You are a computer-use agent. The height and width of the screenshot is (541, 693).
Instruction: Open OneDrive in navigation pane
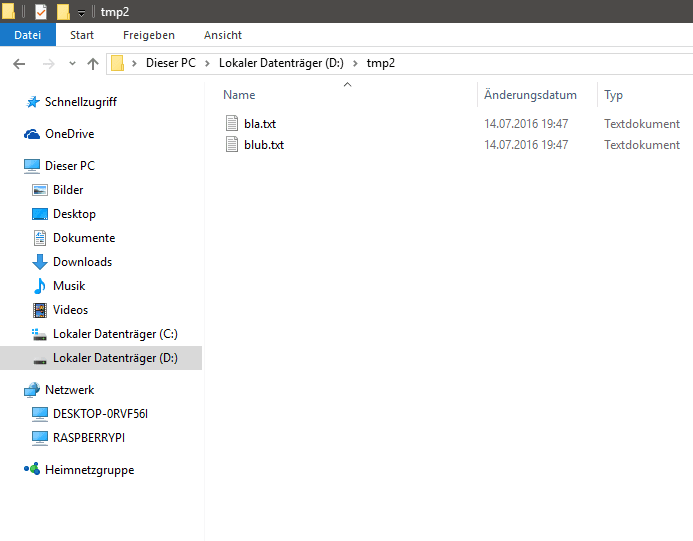coord(69,134)
